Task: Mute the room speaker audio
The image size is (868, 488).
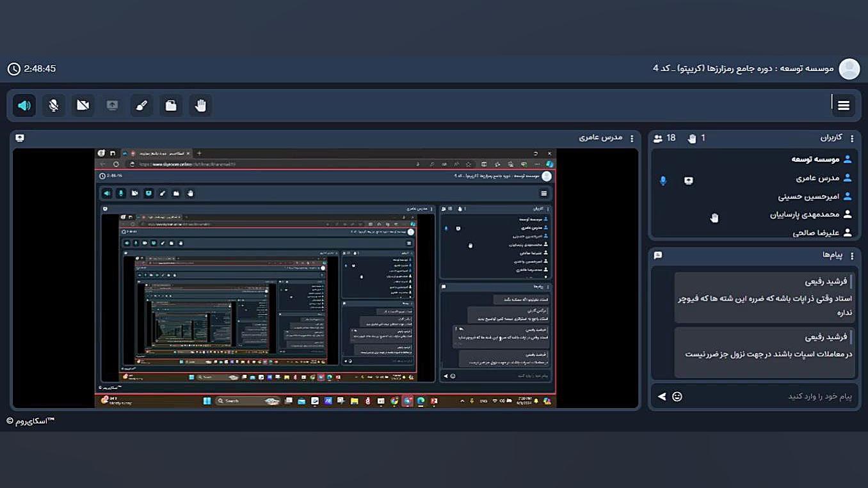Action: point(24,106)
